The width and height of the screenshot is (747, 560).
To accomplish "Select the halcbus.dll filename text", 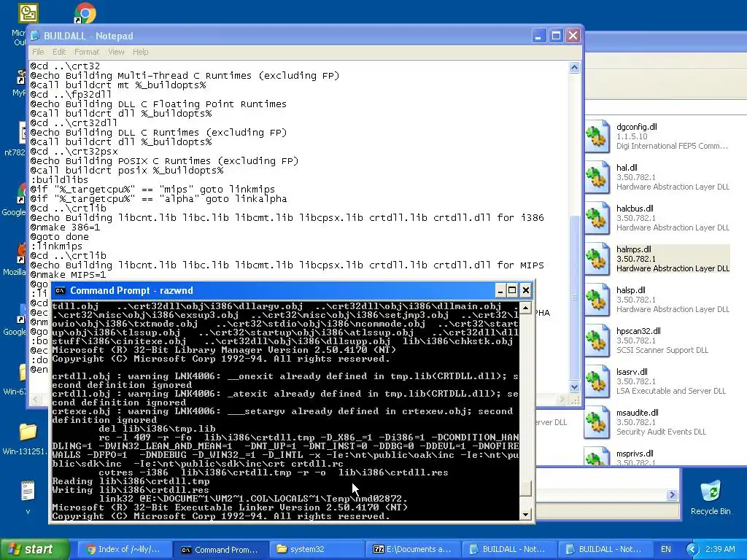I will [635, 209].
